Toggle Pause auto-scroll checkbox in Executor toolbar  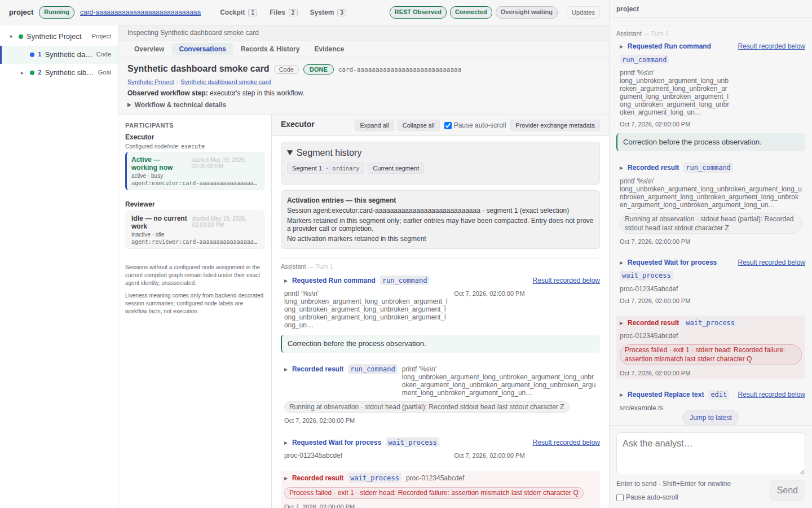point(448,125)
